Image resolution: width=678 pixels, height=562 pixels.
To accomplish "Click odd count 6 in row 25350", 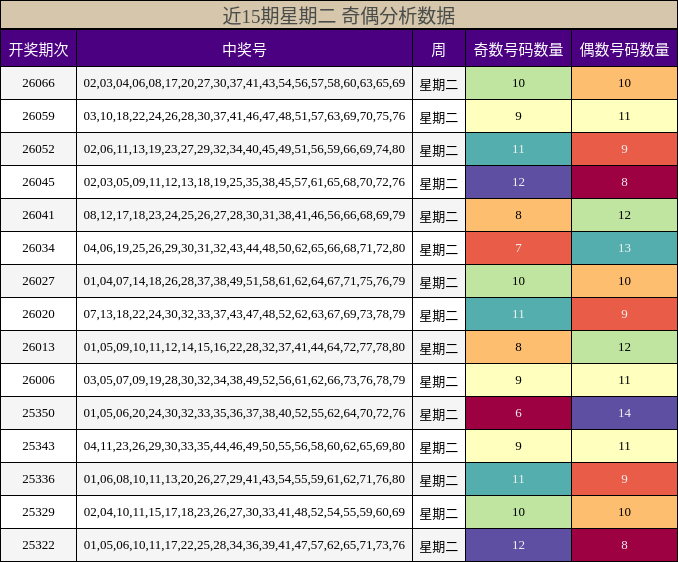I will (518, 413).
